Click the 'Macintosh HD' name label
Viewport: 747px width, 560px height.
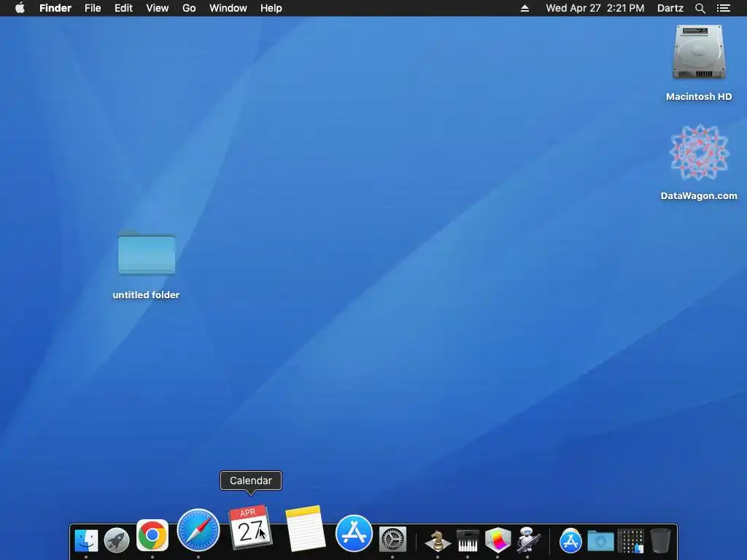coord(699,97)
